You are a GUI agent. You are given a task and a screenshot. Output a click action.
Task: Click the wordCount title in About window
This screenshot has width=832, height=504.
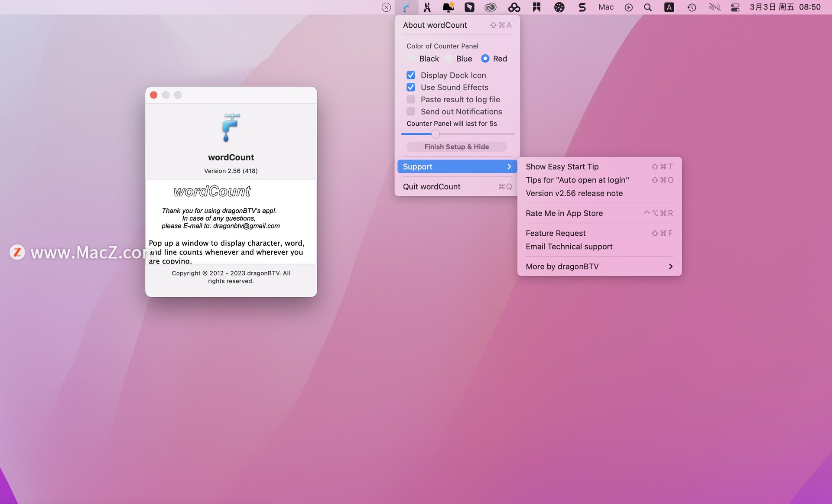point(231,158)
